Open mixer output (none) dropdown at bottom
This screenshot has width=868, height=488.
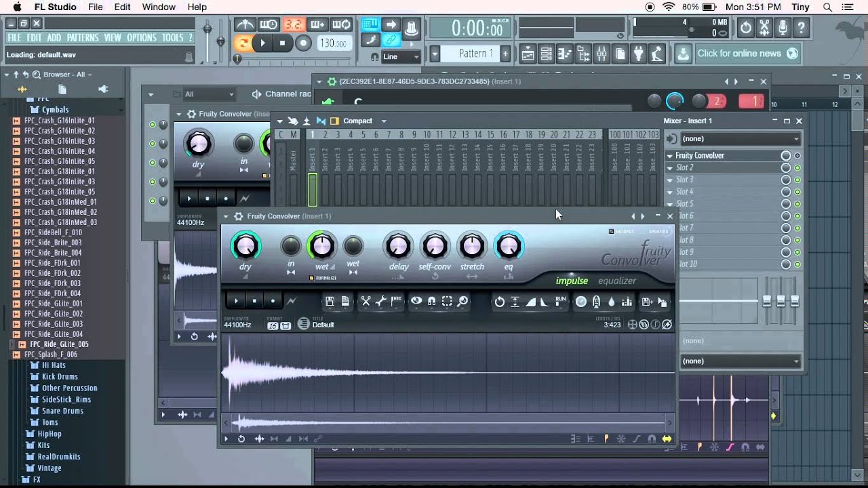point(741,361)
